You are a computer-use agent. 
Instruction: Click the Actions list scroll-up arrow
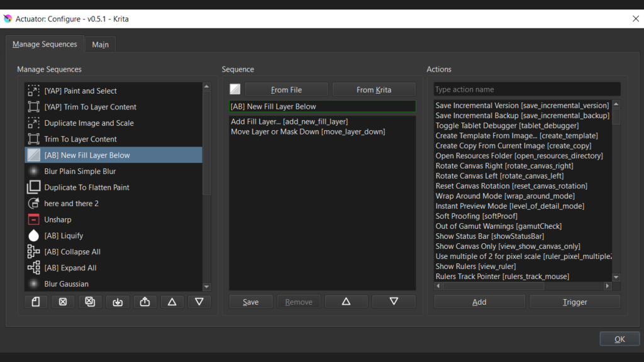point(616,104)
